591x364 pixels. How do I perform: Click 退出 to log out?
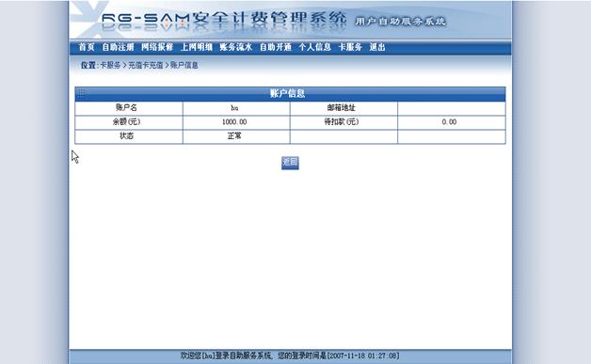point(377,47)
